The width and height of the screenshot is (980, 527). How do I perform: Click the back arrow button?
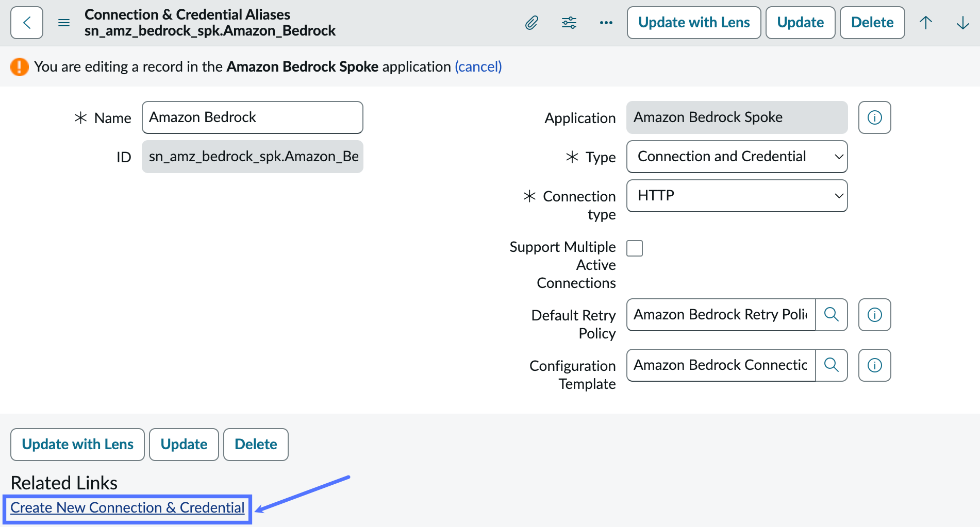click(27, 23)
